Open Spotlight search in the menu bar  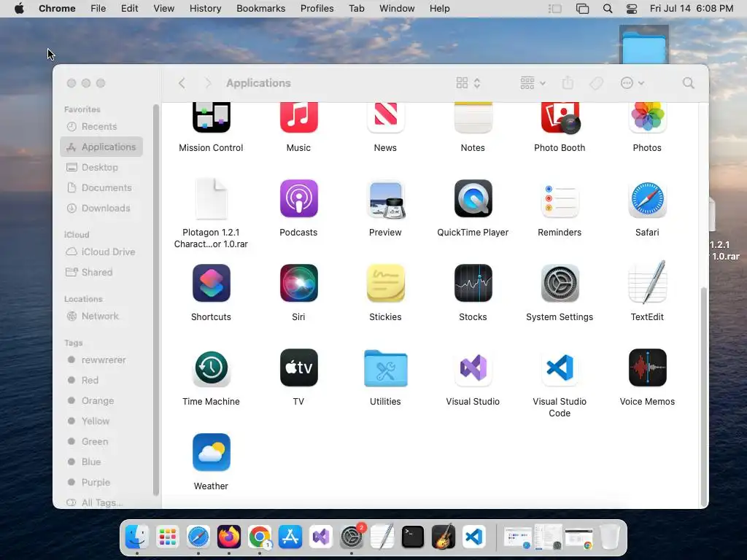pos(608,9)
